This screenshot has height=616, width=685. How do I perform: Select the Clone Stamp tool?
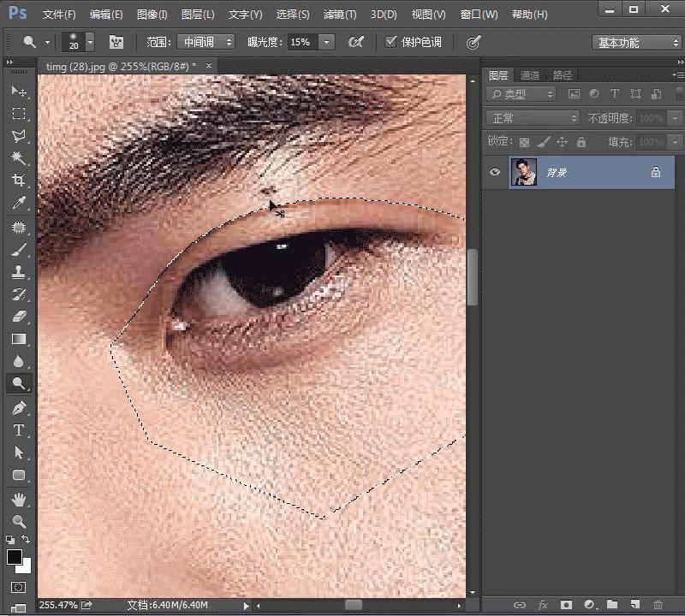(18, 272)
